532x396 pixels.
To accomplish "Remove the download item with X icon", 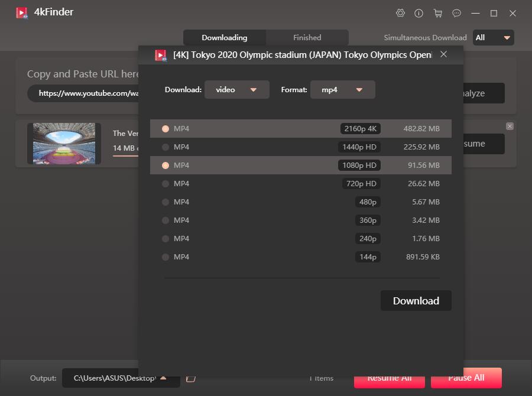I will click(x=510, y=126).
